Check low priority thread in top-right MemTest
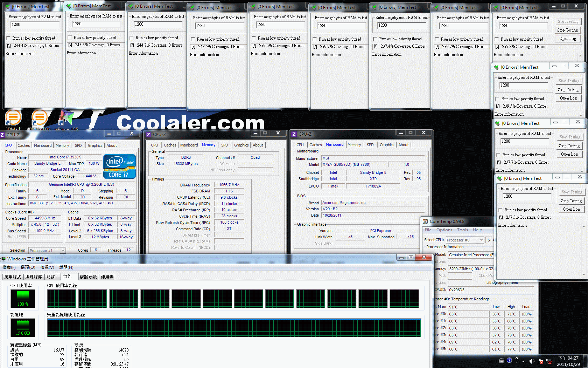 (x=497, y=39)
